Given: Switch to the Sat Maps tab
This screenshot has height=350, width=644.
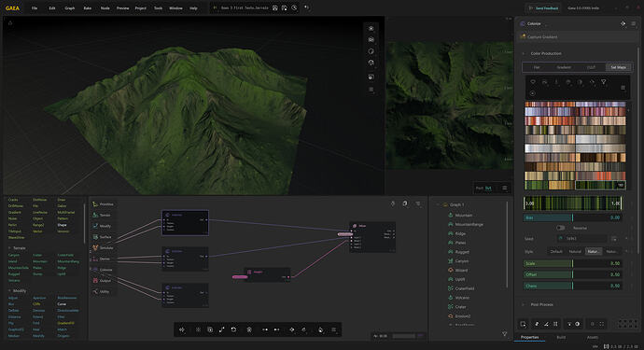Looking at the screenshot, I should coord(619,67).
